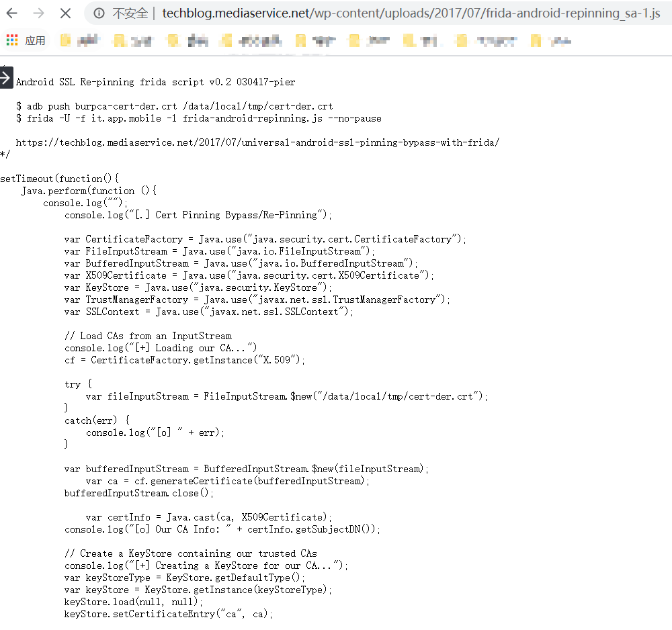This screenshot has width=672, height=630.
Task: Click the 不安全 security label
Action: click(x=130, y=13)
